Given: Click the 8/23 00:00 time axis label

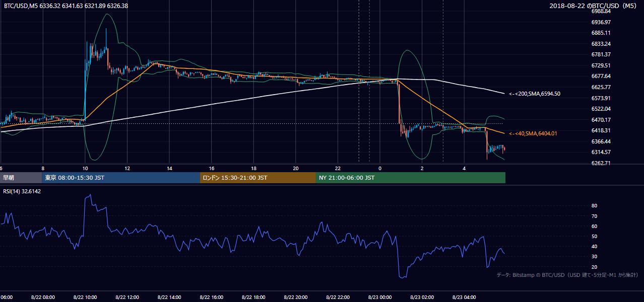Looking at the screenshot, I should pos(380,297).
